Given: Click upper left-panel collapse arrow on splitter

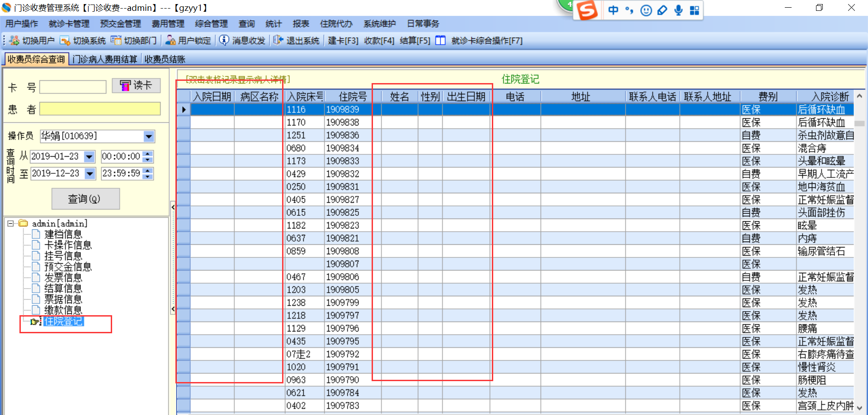Looking at the screenshot, I should point(173,207).
